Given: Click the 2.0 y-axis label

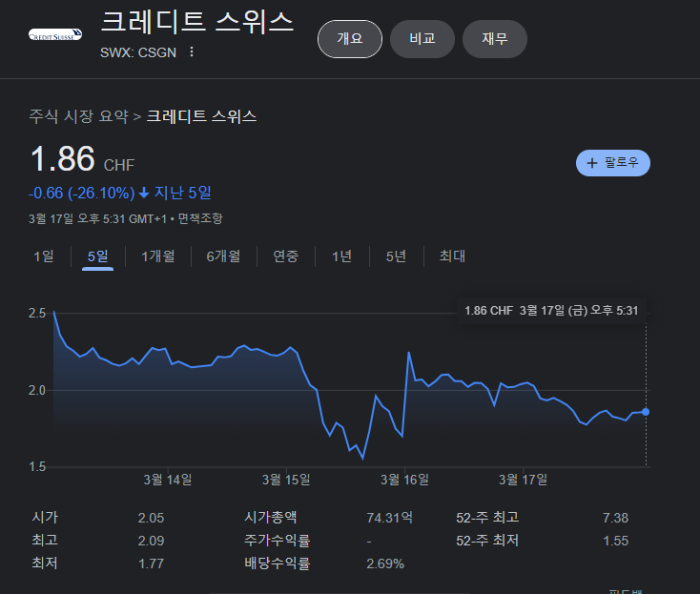Looking at the screenshot, I should click(x=37, y=391).
